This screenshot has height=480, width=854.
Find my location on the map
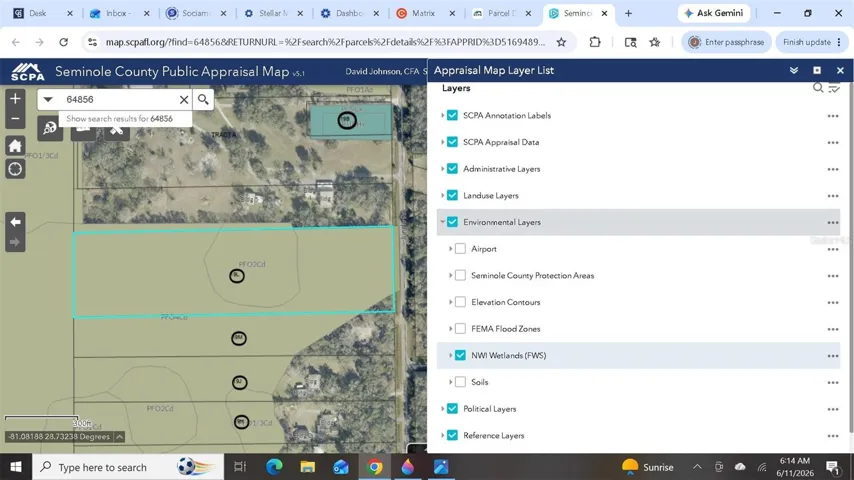[x=15, y=169]
